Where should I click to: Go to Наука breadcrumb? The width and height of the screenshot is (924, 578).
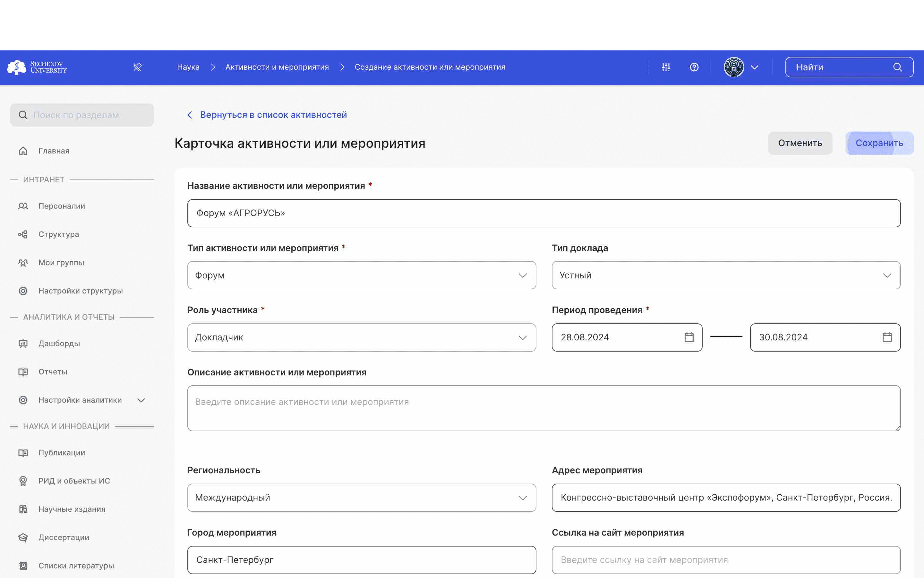point(188,67)
